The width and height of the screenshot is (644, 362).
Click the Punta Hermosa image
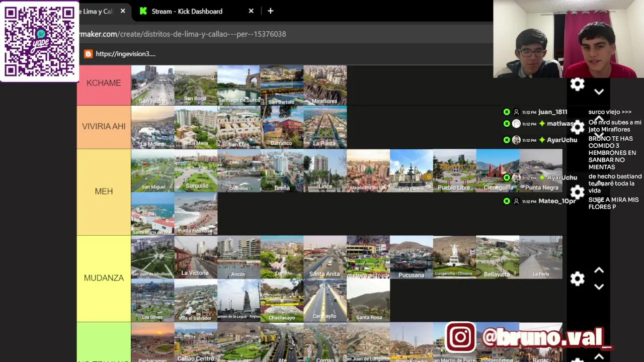coord(196,214)
